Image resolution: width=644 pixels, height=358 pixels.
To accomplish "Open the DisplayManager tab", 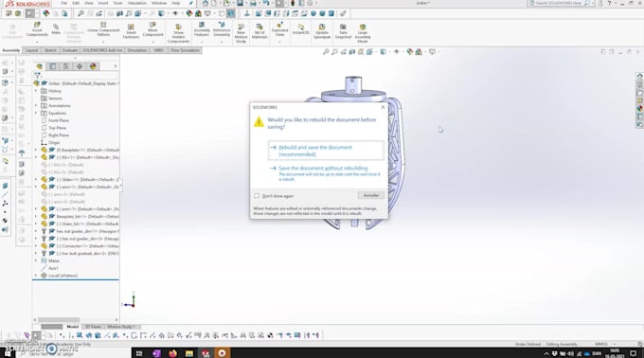I will coord(93,66).
